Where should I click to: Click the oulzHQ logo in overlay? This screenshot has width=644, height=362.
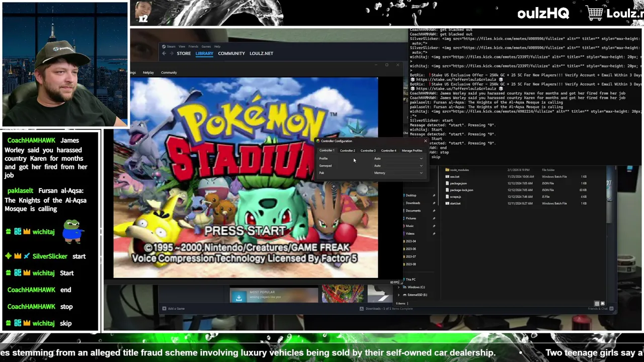click(543, 14)
